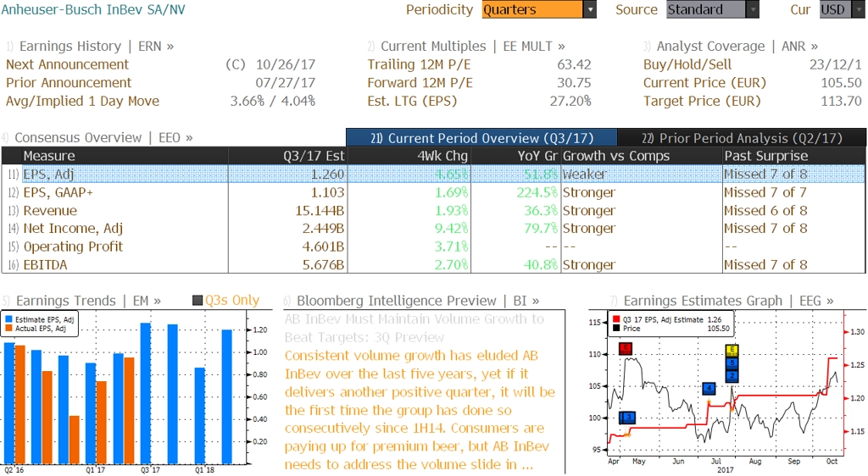868x476 pixels.
Task: Open the Periodicity dropdown arrow
Action: click(590, 9)
